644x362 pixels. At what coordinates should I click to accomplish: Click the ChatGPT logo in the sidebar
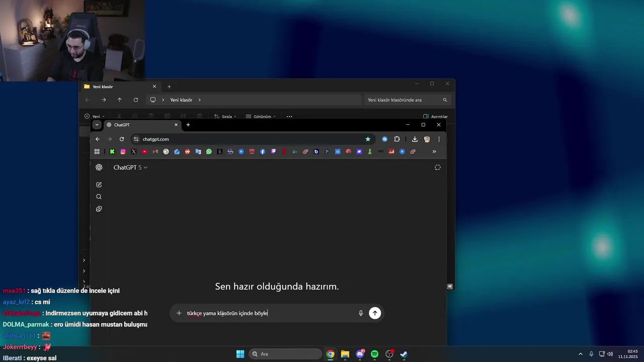pyautogui.click(x=99, y=167)
